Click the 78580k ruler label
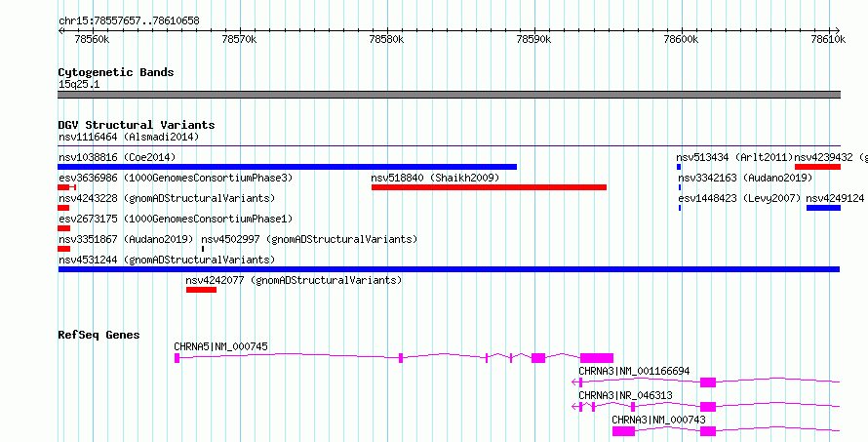868x442 pixels. [x=386, y=40]
